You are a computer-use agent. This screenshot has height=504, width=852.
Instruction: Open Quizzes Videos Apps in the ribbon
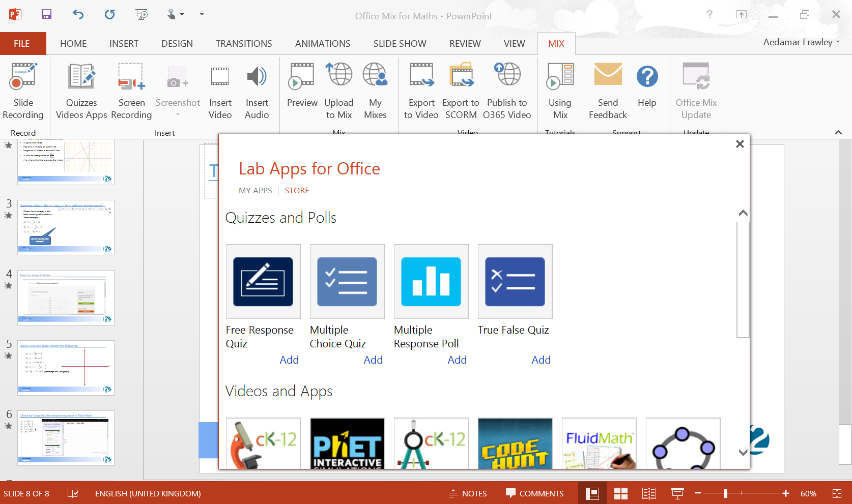tap(81, 91)
